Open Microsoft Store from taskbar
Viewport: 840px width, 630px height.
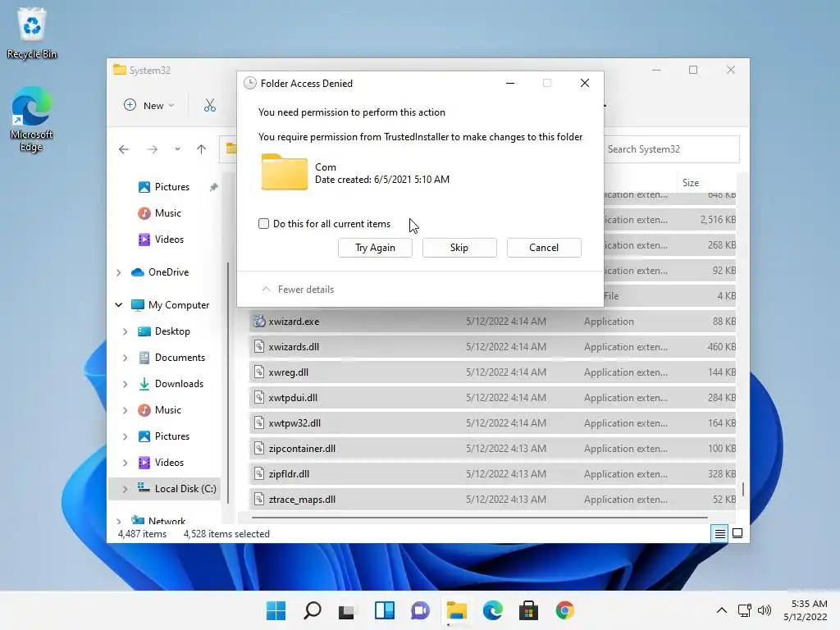tap(528, 610)
